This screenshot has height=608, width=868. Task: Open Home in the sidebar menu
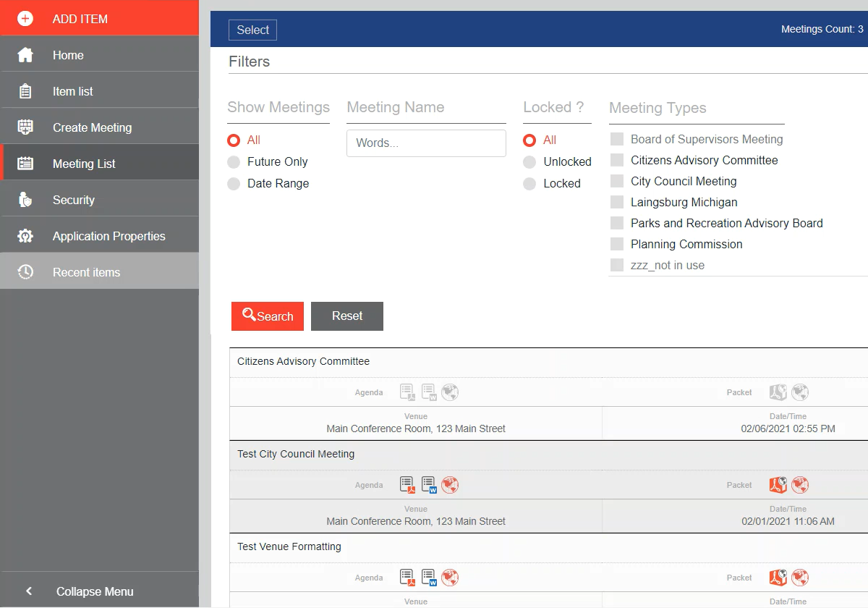pos(99,55)
